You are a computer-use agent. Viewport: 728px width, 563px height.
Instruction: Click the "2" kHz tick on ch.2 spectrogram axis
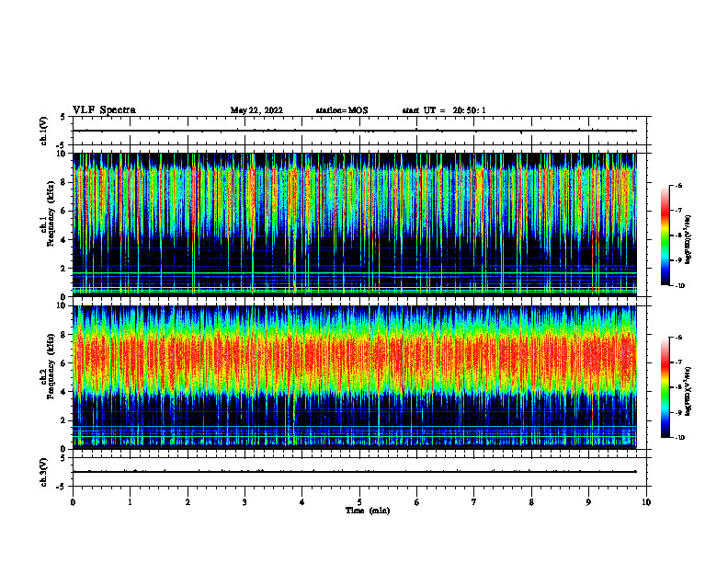[63, 420]
